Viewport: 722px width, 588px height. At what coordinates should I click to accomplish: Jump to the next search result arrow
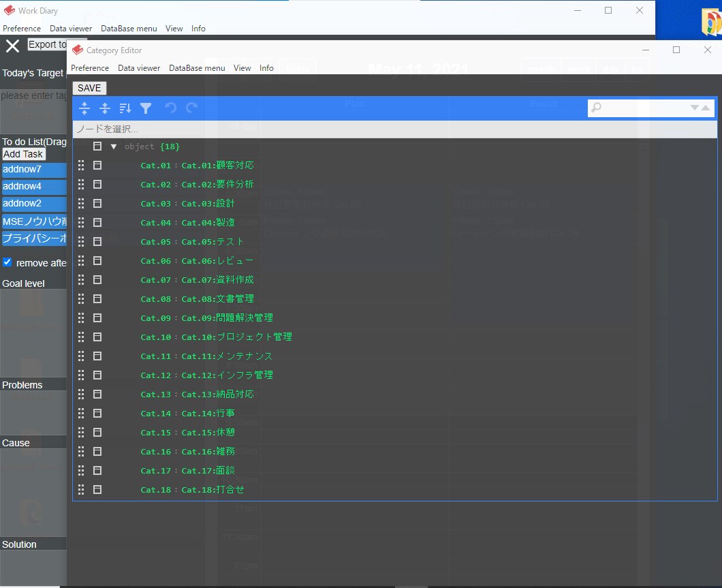[694, 108]
